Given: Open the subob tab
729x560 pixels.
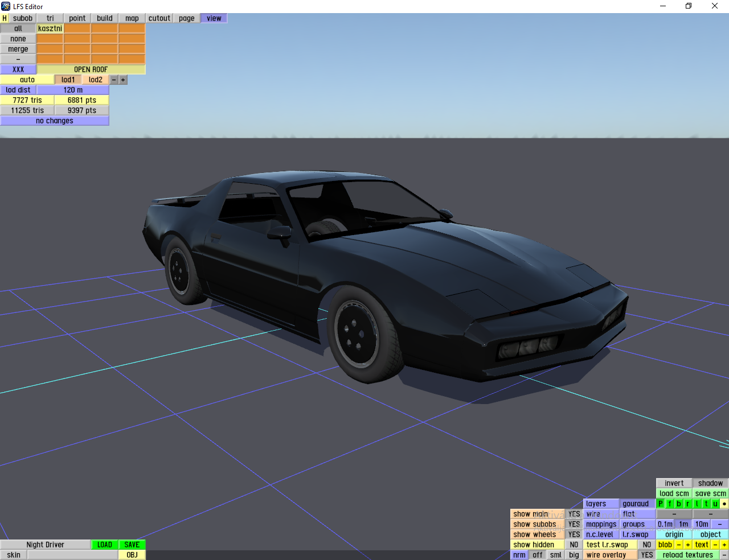Looking at the screenshot, I should tap(23, 18).
